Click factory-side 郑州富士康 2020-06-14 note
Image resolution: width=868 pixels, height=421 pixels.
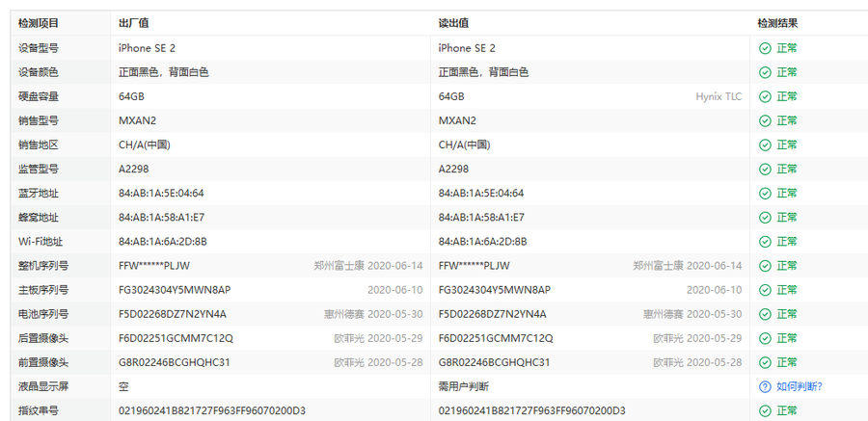[368, 266]
